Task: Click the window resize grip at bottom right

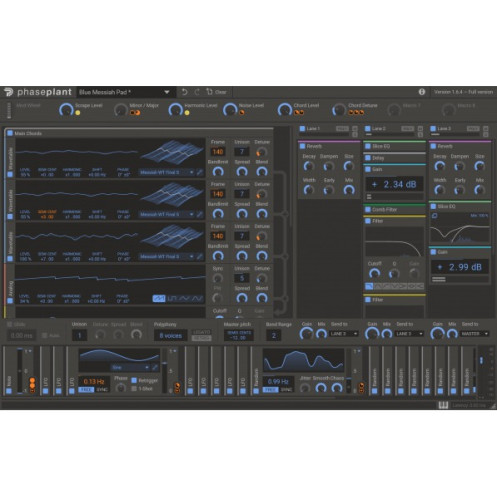Action: pos(493,405)
